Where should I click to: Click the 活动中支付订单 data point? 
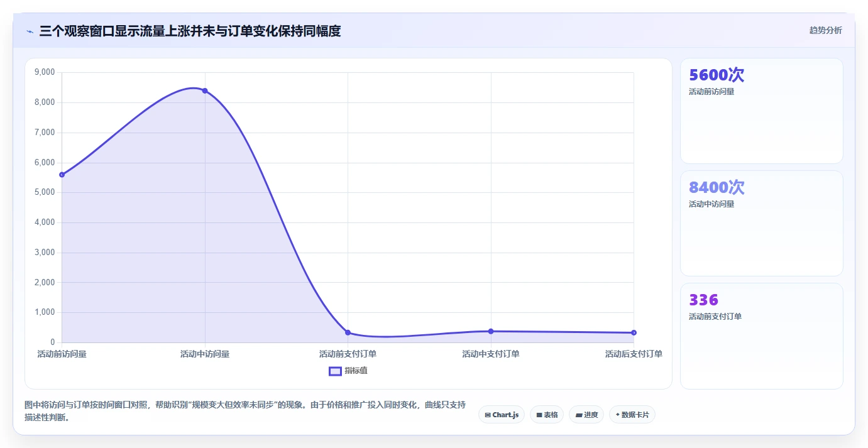click(491, 331)
